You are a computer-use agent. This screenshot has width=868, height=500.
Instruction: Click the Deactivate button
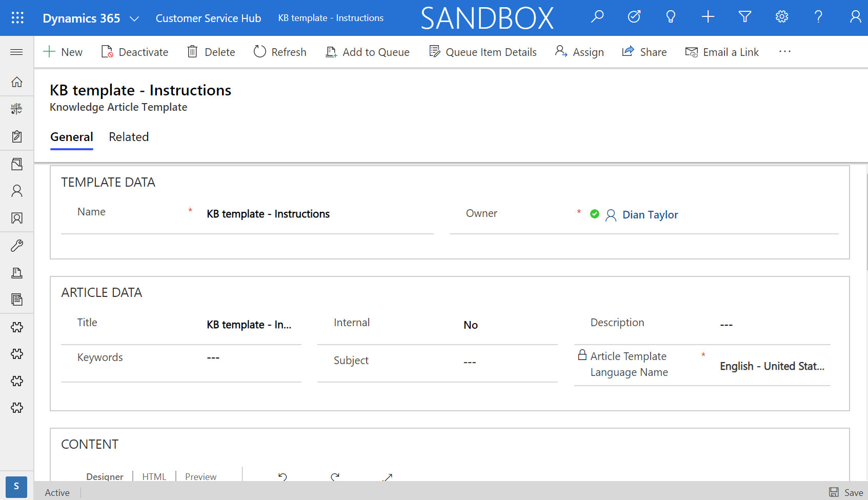click(x=135, y=52)
